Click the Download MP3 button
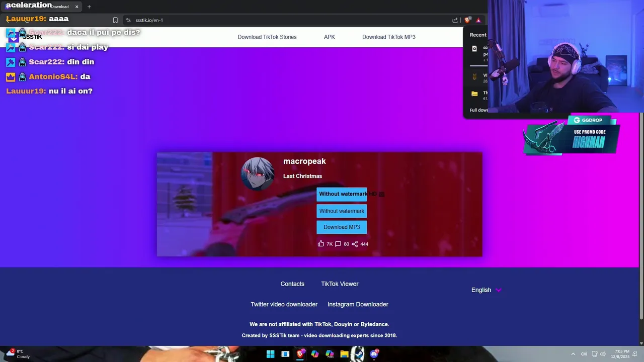Screen dimensions: 644x362 click(342, 227)
